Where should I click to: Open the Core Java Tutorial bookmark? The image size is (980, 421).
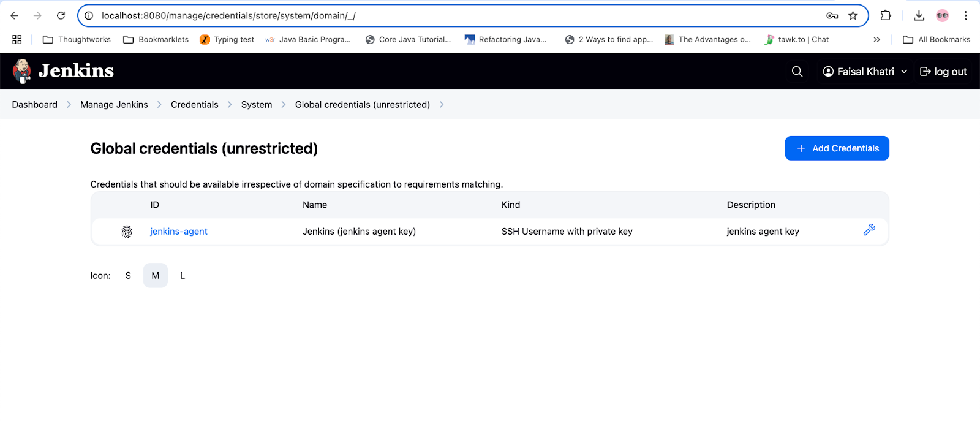click(x=408, y=39)
